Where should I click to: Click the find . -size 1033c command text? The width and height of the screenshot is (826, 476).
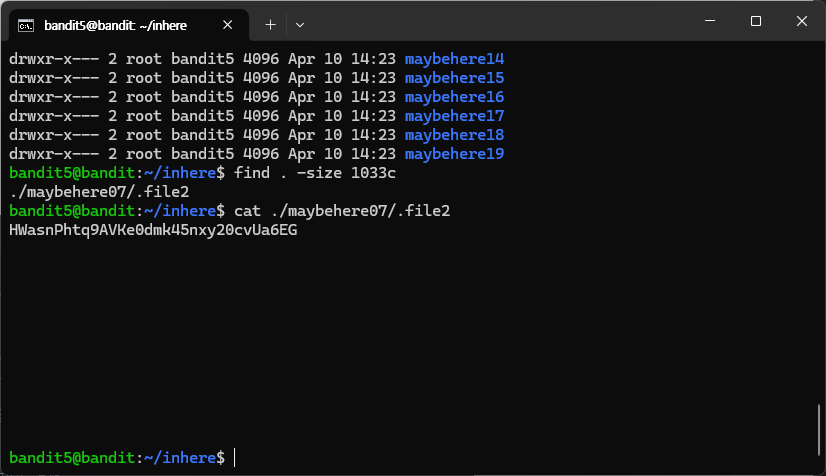click(x=315, y=173)
